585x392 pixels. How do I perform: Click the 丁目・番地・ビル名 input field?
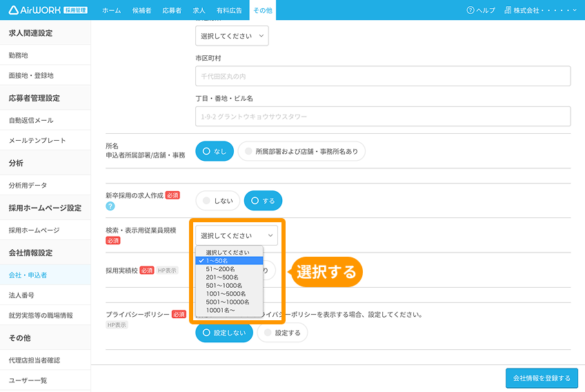pos(383,117)
